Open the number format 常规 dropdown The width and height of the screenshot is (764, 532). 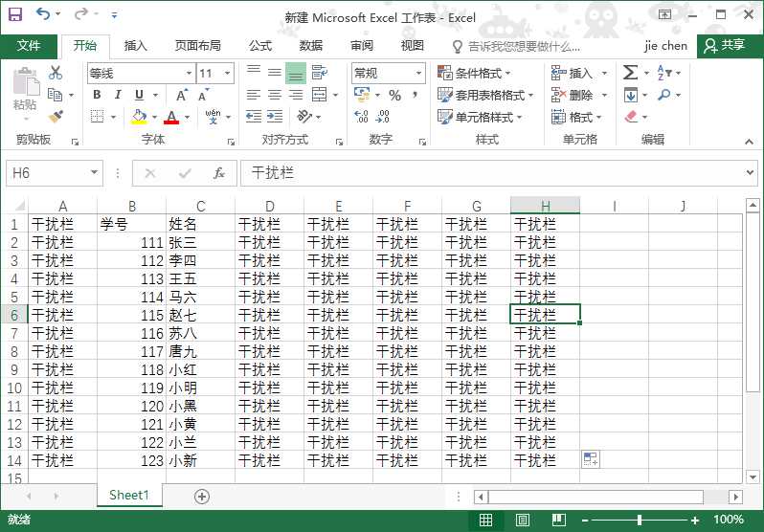coord(418,74)
